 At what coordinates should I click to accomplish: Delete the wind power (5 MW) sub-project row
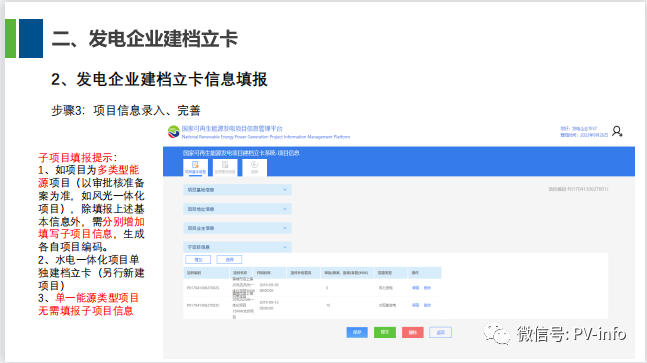click(x=427, y=288)
